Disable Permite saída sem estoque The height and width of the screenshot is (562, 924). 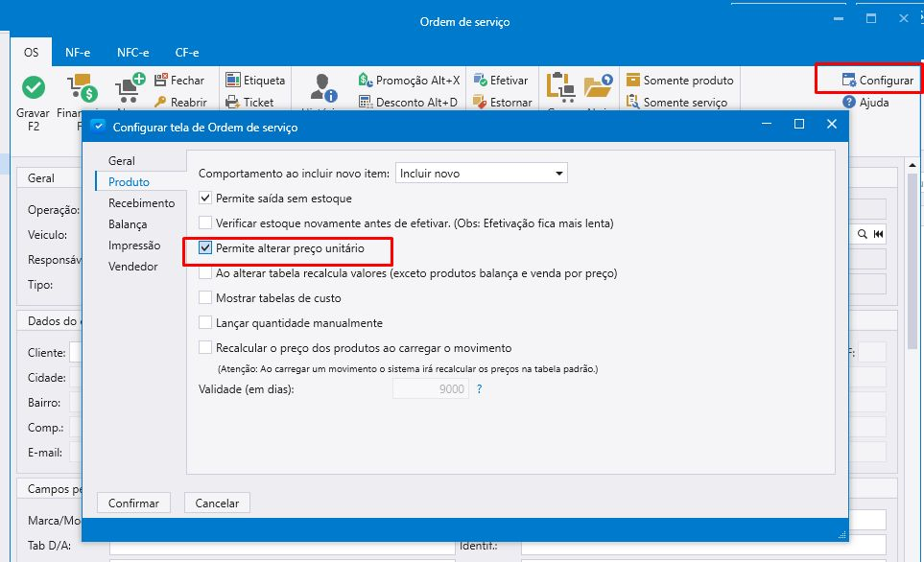click(x=205, y=199)
